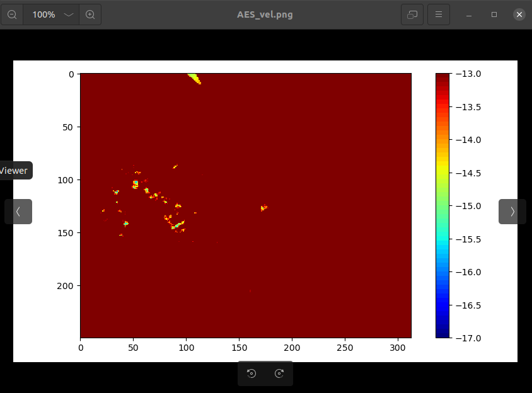Click the -13.0 colorbar label

pyautogui.click(x=468, y=74)
